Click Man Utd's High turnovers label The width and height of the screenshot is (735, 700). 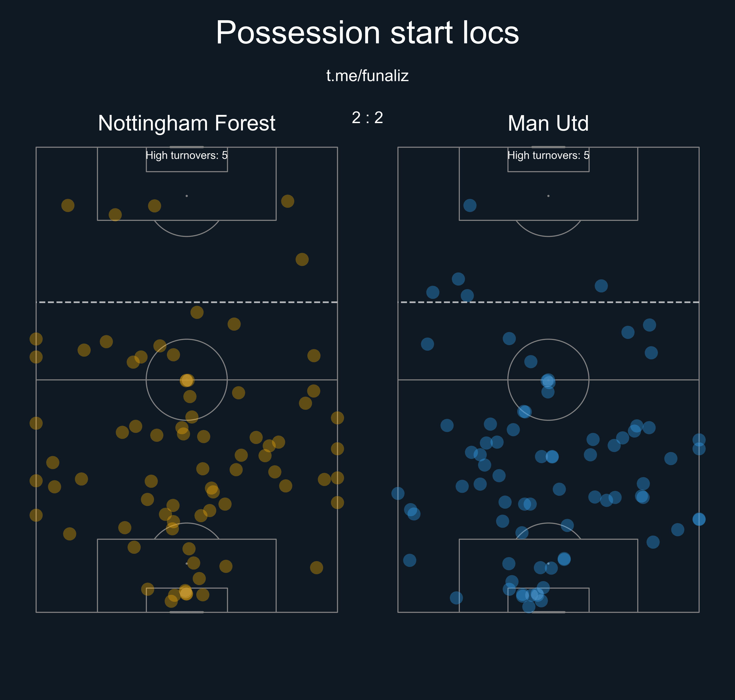(x=548, y=155)
